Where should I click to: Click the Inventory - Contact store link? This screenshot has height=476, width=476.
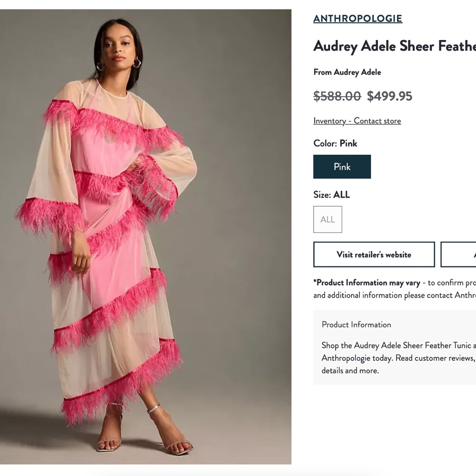357,120
